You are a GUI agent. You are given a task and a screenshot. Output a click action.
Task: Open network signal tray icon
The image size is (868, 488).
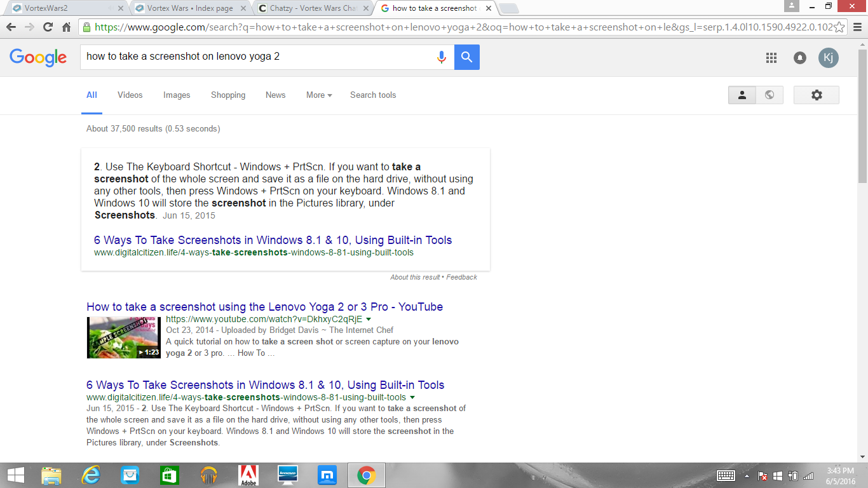click(808, 475)
